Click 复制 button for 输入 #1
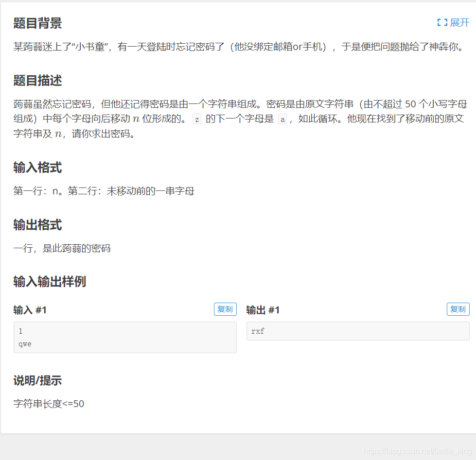Image resolution: width=476 pixels, height=460 pixels. pos(225,309)
